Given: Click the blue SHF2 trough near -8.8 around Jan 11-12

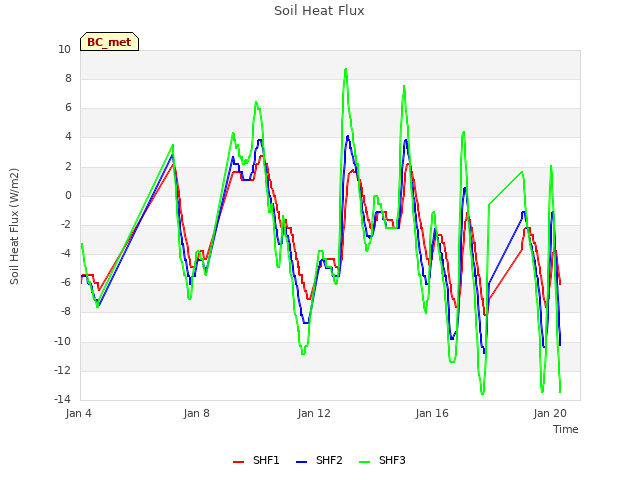Looking at the screenshot, I should 305,323.
